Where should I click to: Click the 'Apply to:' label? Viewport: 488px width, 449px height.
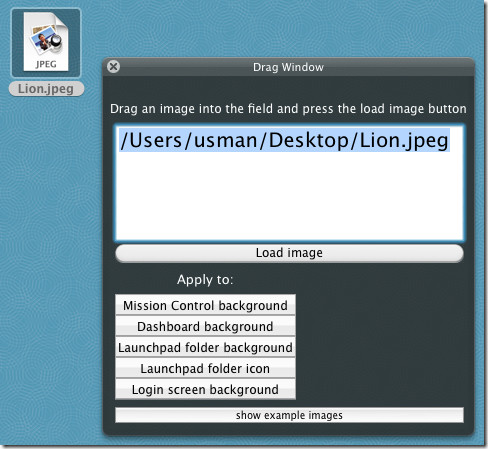pos(205,280)
